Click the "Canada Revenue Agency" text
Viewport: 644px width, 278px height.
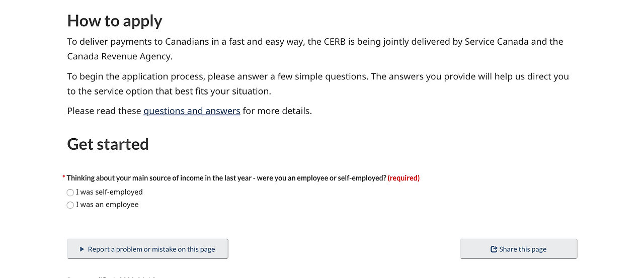pyautogui.click(x=120, y=56)
